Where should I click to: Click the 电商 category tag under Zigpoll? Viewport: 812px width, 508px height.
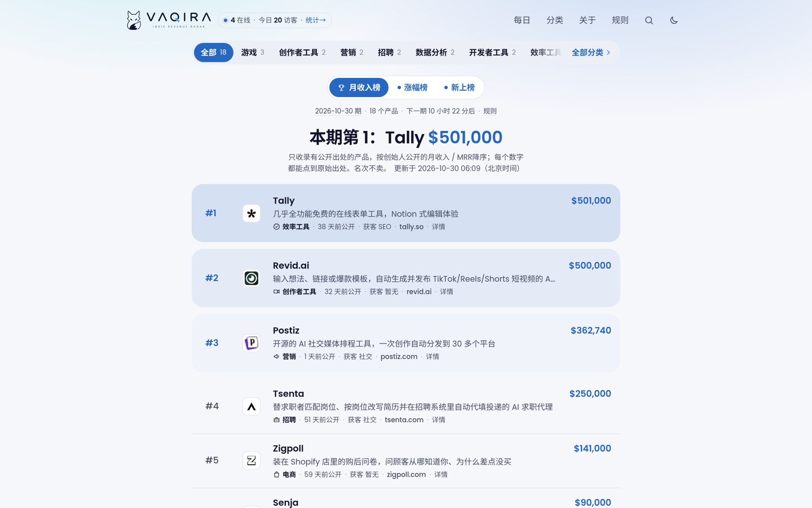tap(285, 475)
